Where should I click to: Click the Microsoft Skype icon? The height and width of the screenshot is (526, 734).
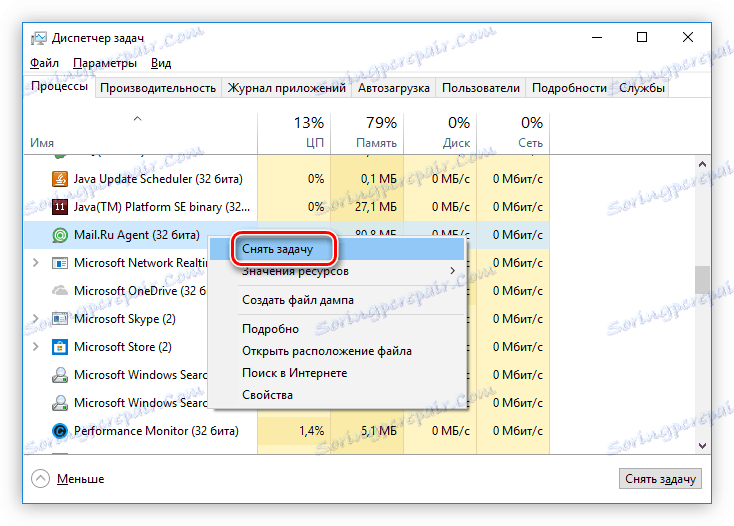click(x=59, y=319)
